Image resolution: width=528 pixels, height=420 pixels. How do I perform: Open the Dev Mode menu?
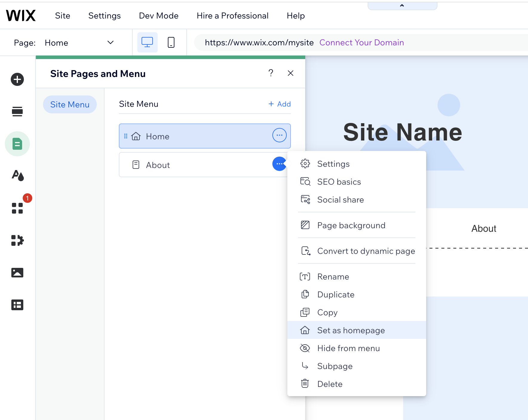click(159, 16)
